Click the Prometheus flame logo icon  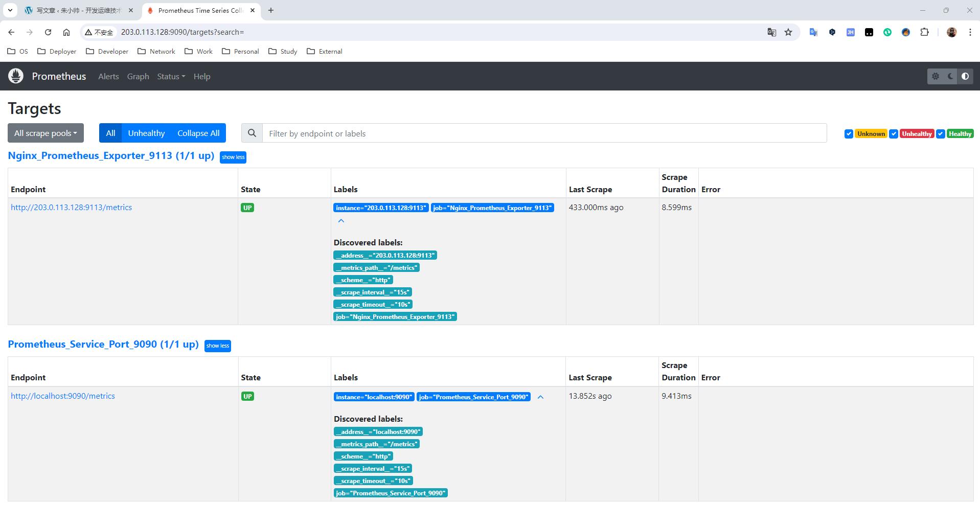[16, 76]
